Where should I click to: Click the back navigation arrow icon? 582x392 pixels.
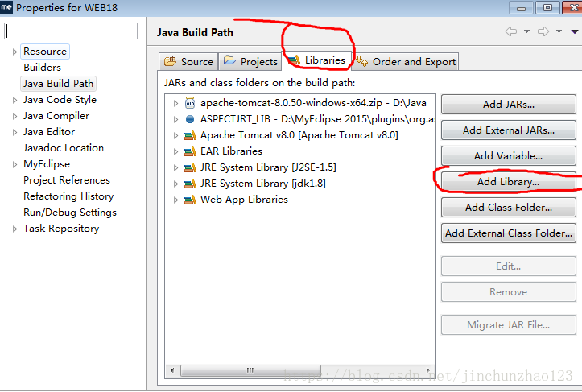511,31
